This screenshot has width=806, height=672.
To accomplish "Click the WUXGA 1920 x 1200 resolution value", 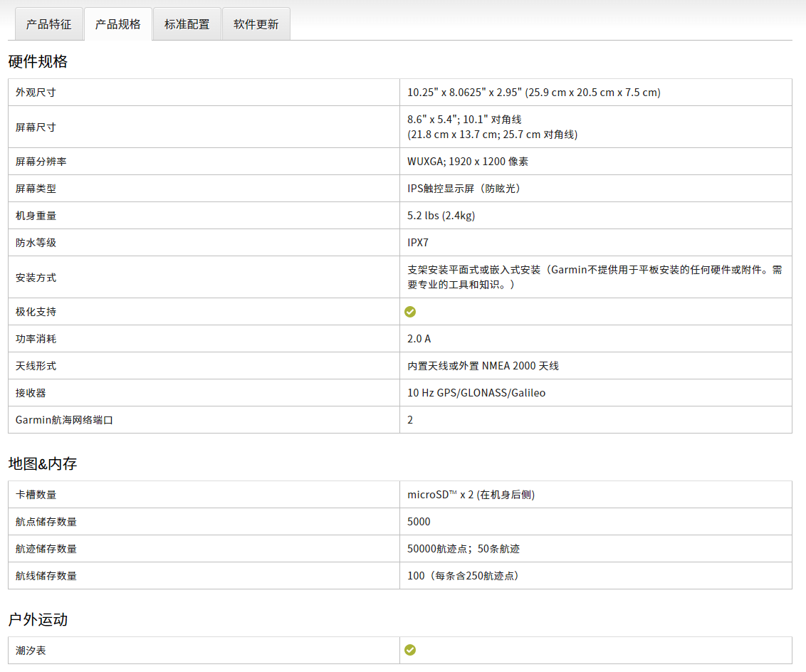I will coord(468,162).
